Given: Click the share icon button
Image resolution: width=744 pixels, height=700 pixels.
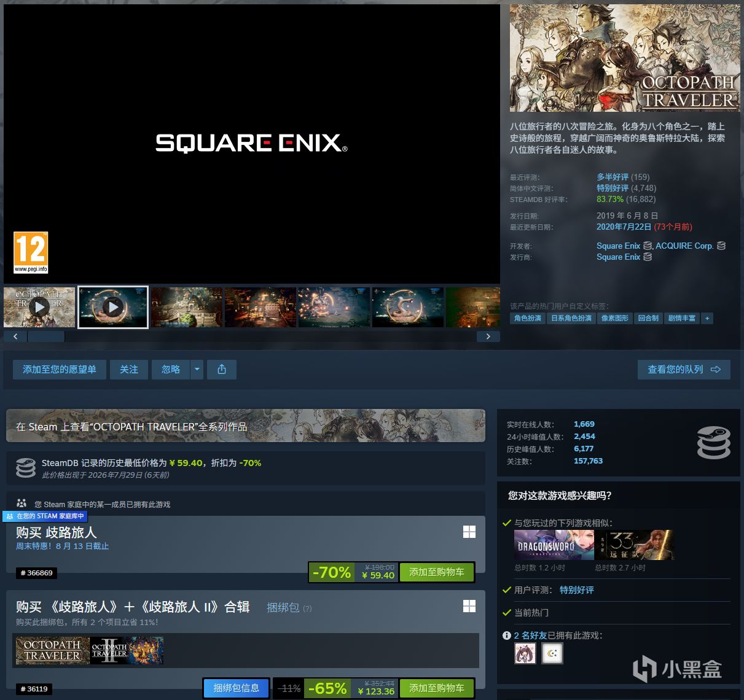Looking at the screenshot, I should (222, 369).
